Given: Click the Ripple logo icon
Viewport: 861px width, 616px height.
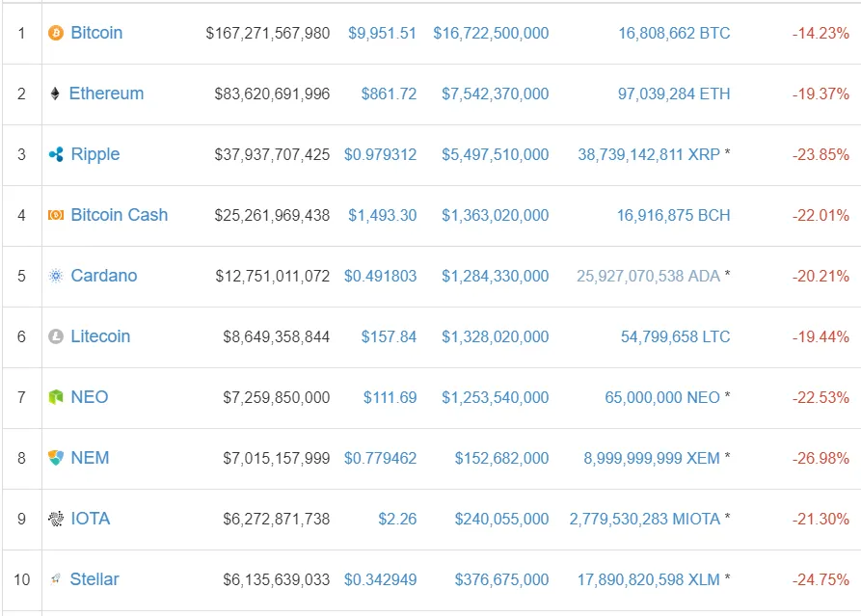Looking at the screenshot, I should point(56,155).
